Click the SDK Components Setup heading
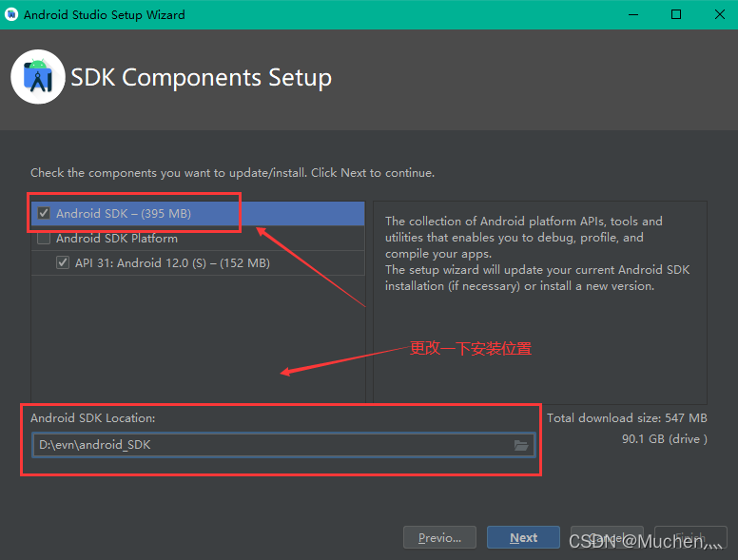Image resolution: width=738 pixels, height=560 pixels. (201, 78)
